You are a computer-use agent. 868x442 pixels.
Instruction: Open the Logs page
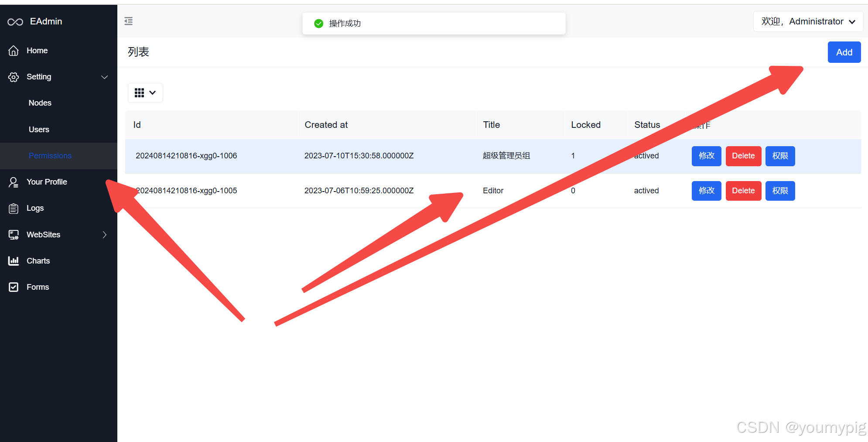(x=58, y=208)
